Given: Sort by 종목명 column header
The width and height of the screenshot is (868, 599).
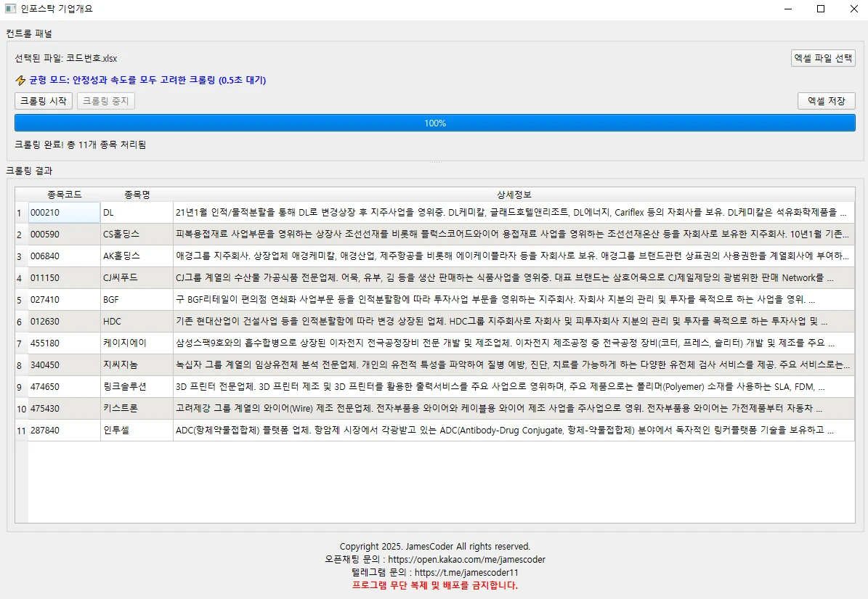Looking at the screenshot, I should 137,195.
